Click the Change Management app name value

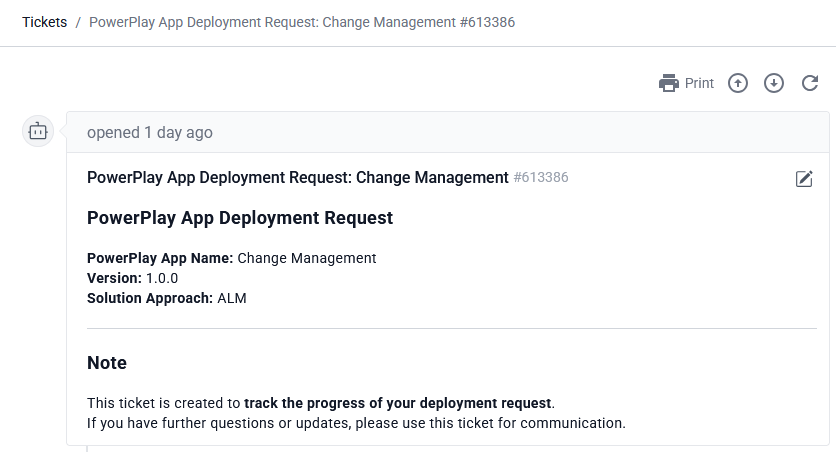pos(306,258)
